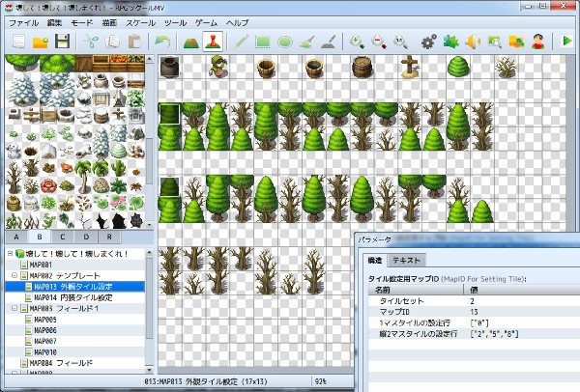Switch to tileset tab B

pos(40,237)
